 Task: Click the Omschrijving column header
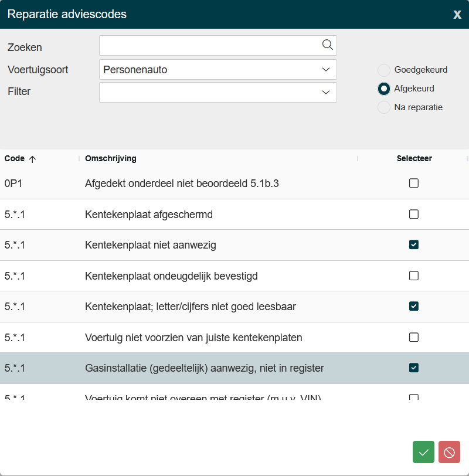111,159
